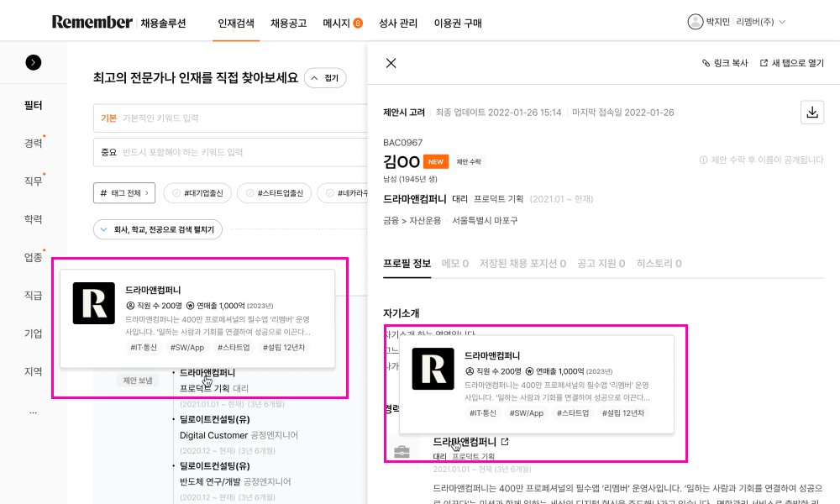Expand the account dropdown chevron

pyautogui.click(x=782, y=22)
